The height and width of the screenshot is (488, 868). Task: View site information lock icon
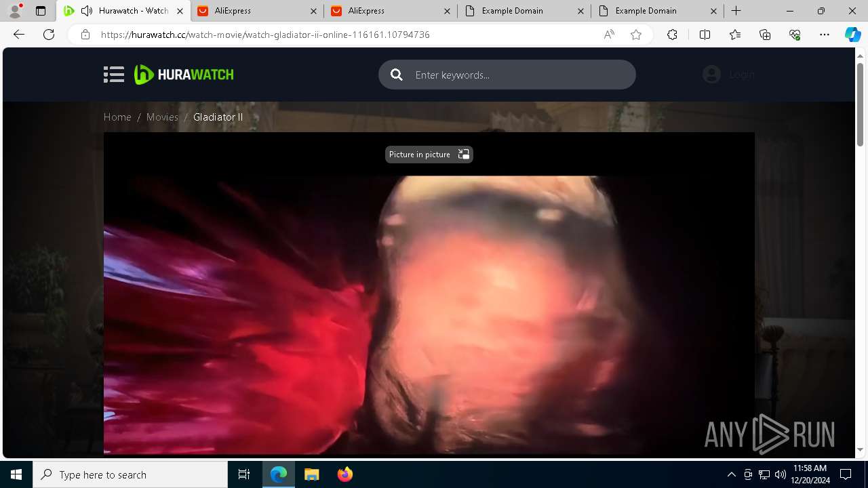click(85, 35)
